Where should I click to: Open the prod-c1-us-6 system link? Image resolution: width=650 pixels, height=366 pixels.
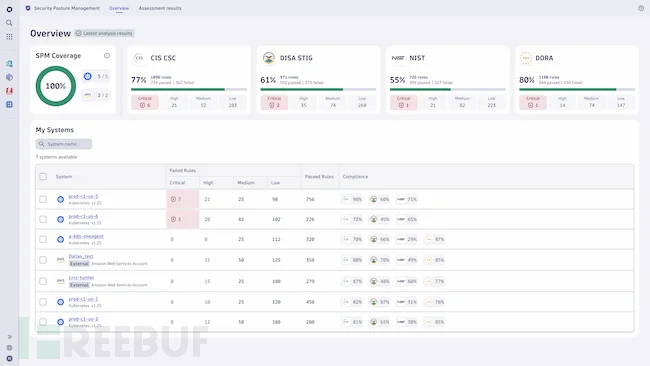83,216
